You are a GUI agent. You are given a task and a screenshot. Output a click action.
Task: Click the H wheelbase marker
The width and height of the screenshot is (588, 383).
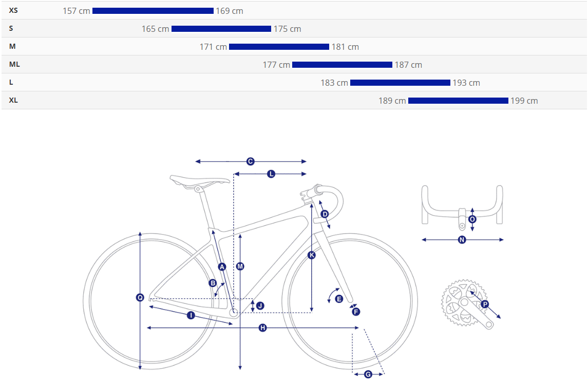[x=262, y=328]
